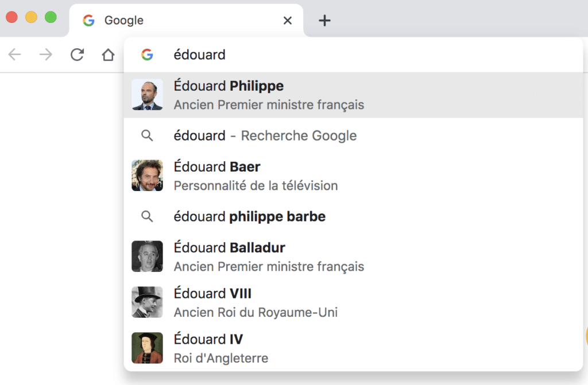Choose the Édouard Baer suggestion

(256, 176)
